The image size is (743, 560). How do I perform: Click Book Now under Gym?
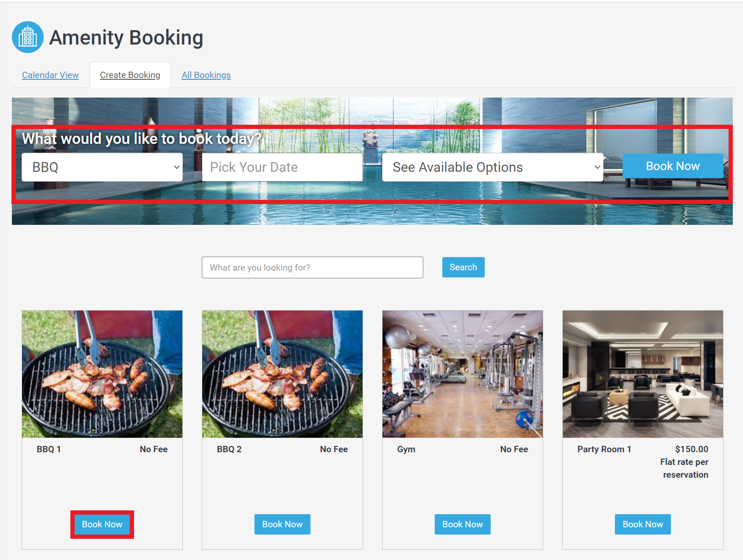tap(463, 524)
